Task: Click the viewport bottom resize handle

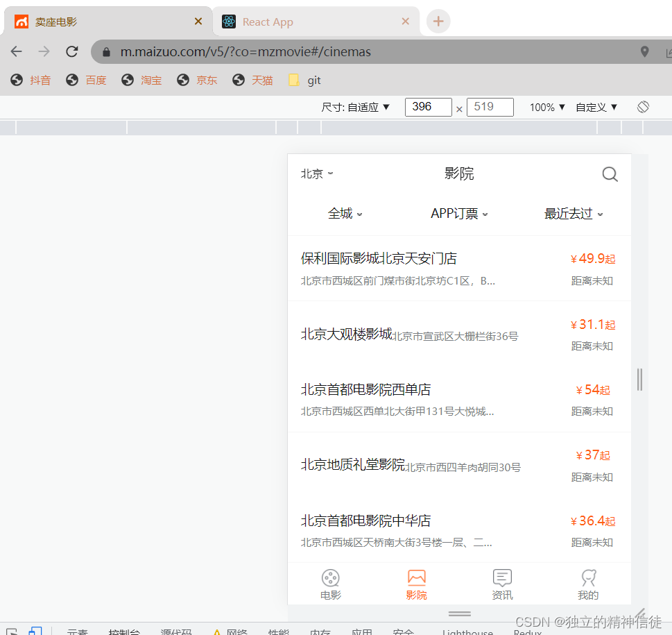Action: point(459,613)
